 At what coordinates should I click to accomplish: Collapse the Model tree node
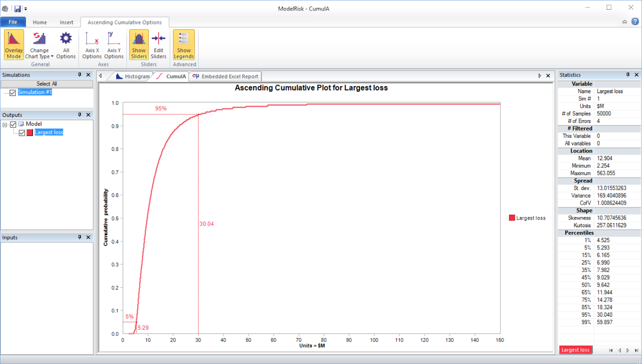(5, 125)
